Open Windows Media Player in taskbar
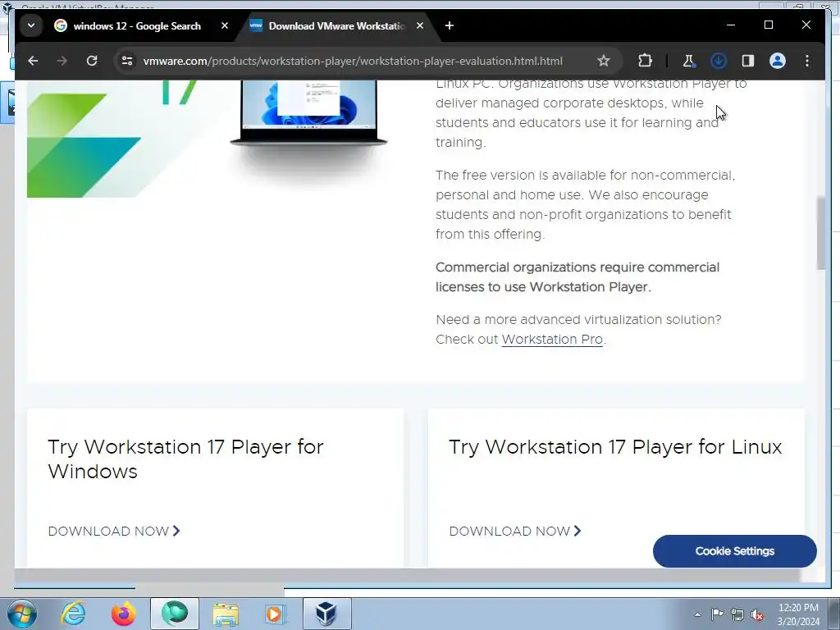 (x=276, y=614)
